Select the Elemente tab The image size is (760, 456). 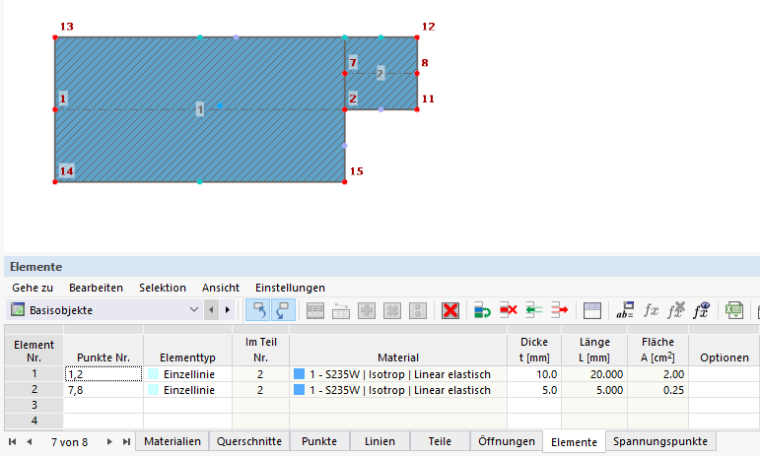point(574,442)
